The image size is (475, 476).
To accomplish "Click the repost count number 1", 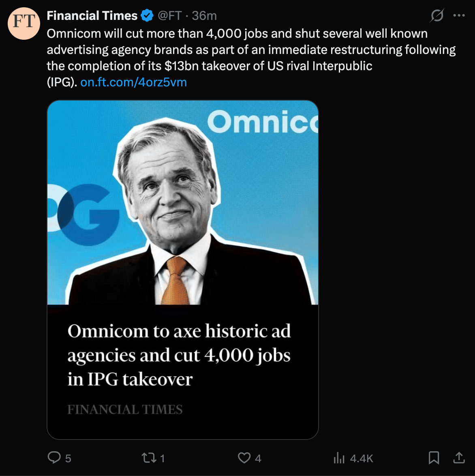I will coord(162,458).
